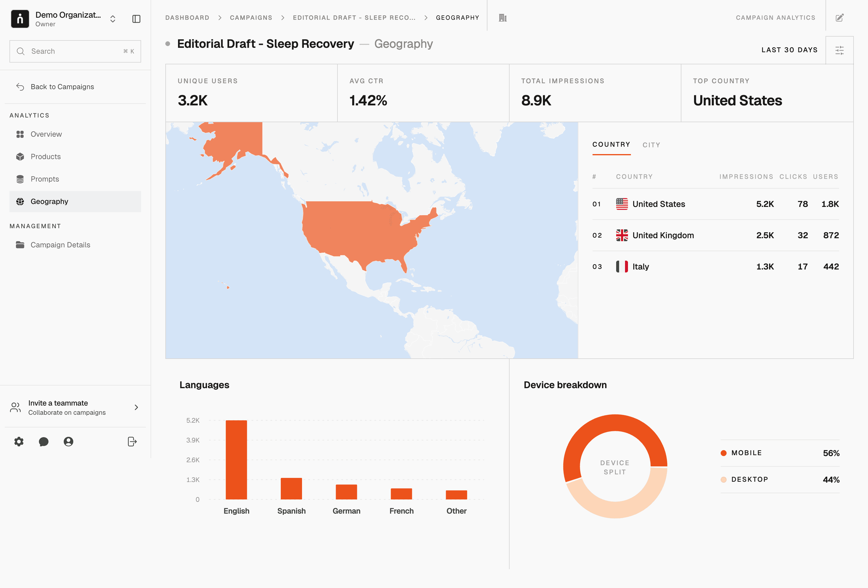Screen dimensions: 868x588
Task: Open settings gear in sidebar footer
Action: click(x=19, y=442)
